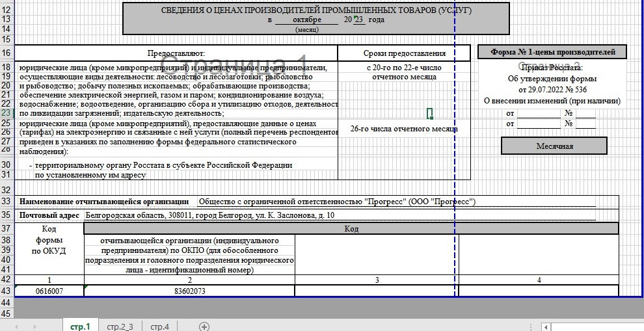Select 'отчитывающейся организации ... по ОКПО' header cell
The height and width of the screenshot is (331, 644).
[189, 255]
